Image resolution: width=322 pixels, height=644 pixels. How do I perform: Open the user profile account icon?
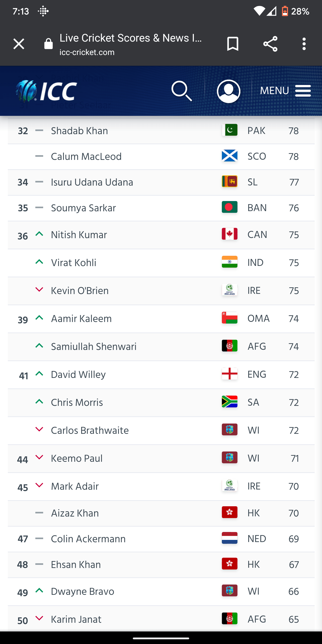pos(228,91)
